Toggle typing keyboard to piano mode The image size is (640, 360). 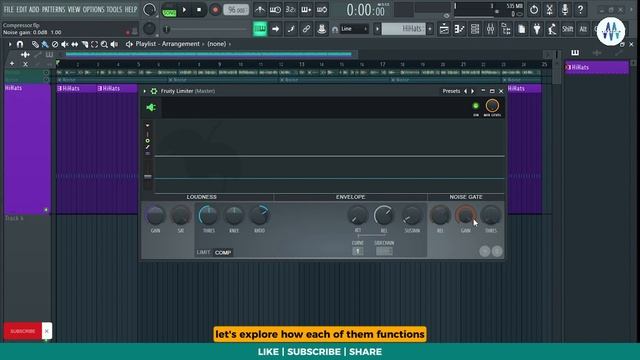point(260,29)
